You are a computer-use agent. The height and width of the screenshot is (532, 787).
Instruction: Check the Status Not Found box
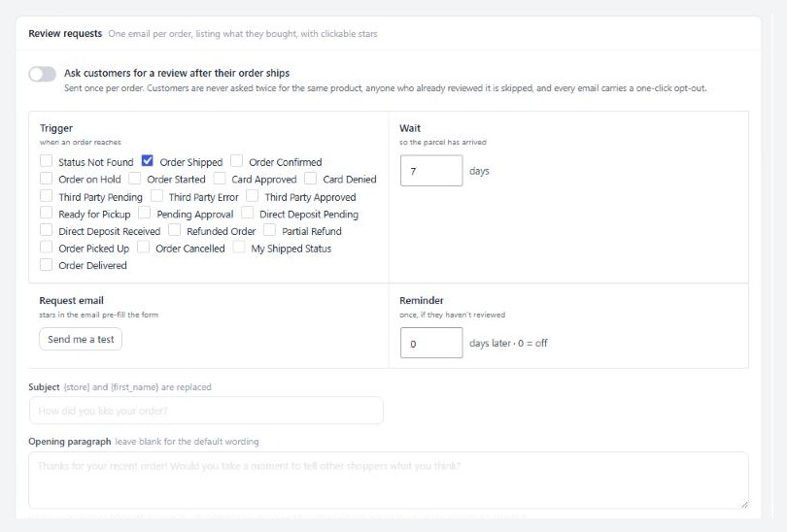coord(47,160)
